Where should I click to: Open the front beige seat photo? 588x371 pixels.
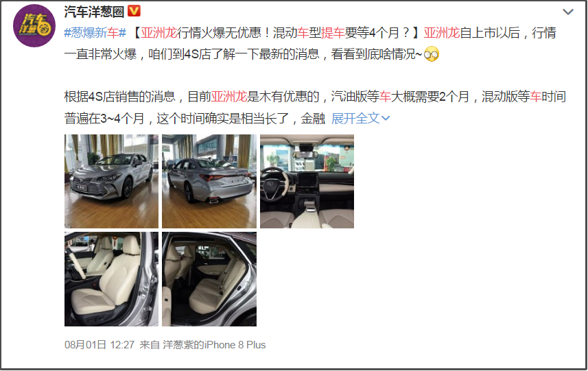(111, 279)
